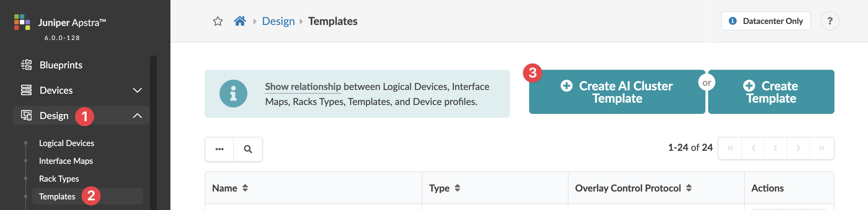
Task: Go to home via house icon
Action: [x=240, y=21]
